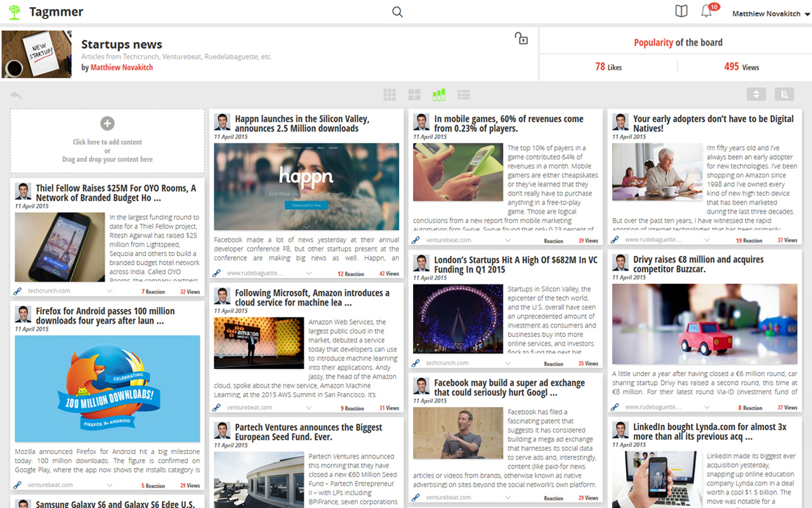Open the search magnifier icon
This screenshot has height=508, width=812.
pyautogui.click(x=398, y=12)
